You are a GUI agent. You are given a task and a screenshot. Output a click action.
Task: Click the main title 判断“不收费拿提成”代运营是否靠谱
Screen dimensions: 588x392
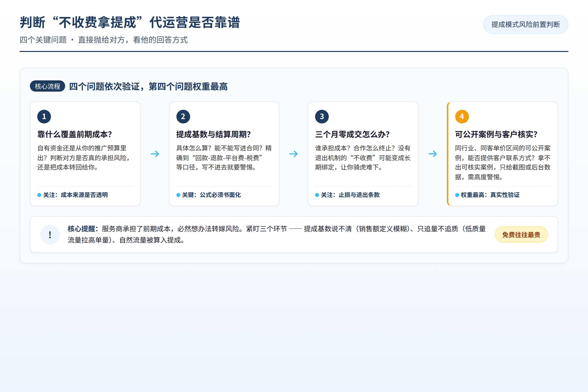pyautogui.click(x=130, y=22)
